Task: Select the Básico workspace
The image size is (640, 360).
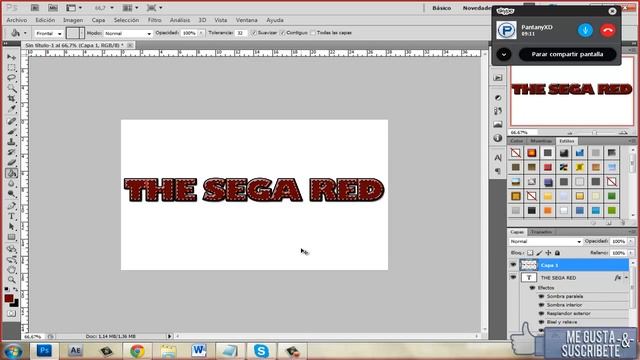Action: click(x=442, y=8)
